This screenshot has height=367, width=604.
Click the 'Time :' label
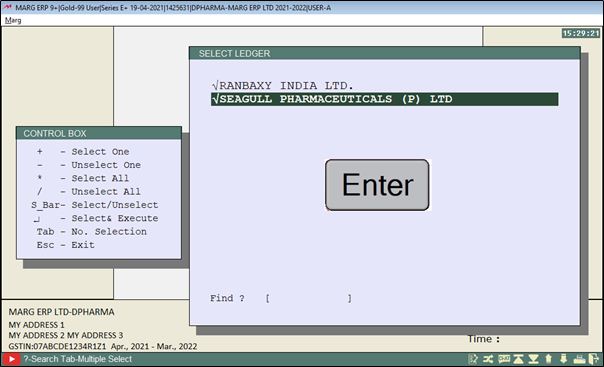[x=483, y=339]
